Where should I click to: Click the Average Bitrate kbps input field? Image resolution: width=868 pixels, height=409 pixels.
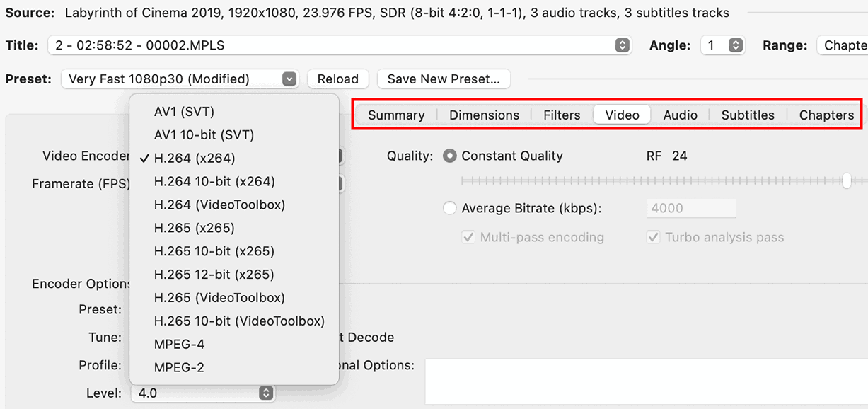click(x=691, y=209)
